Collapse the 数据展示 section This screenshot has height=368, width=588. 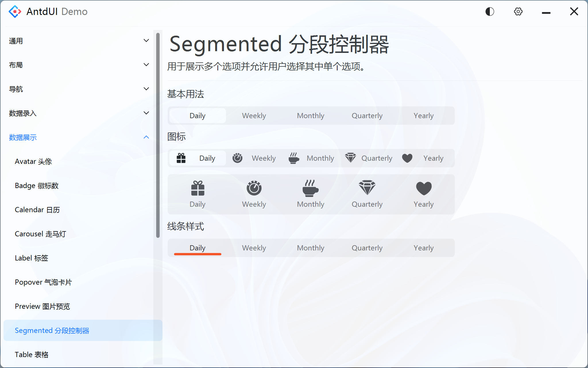[79, 137]
